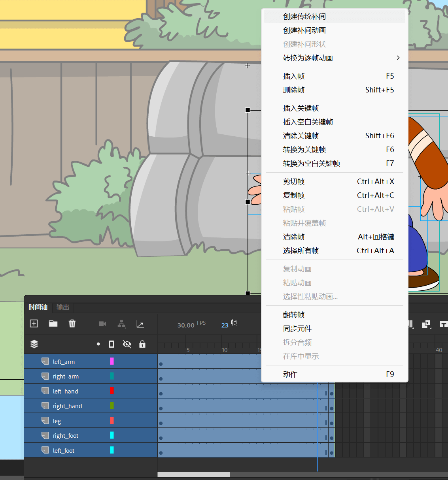The image size is (448, 480).
Task: Open the layer depth graph icon
Action: click(140, 324)
